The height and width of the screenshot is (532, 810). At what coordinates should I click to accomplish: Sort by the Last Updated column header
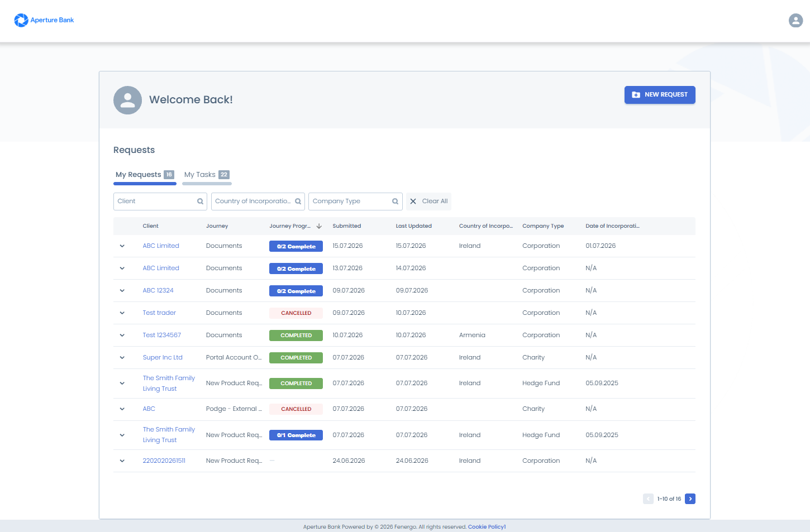coord(414,226)
